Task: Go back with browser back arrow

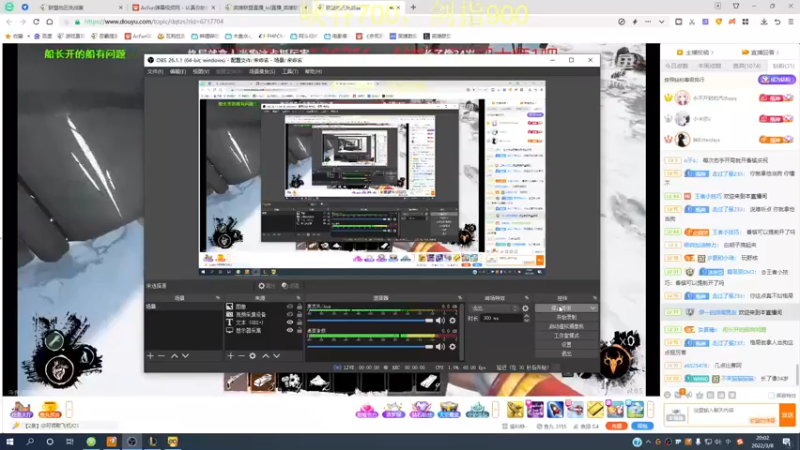Action: coord(9,22)
